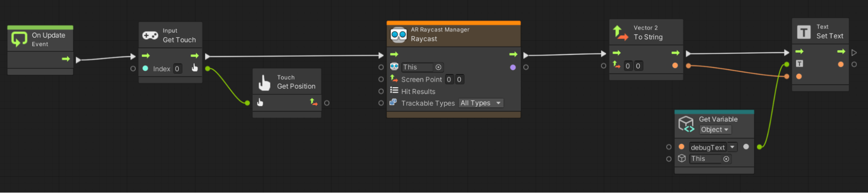Click the purple output port on Raycast node
Viewport: 868px width, 193px height.
513,67
